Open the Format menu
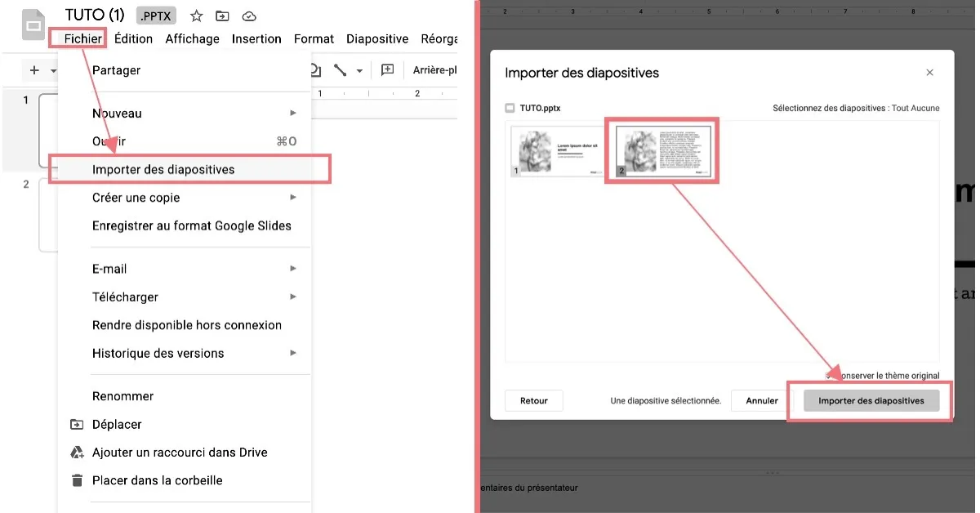The height and width of the screenshot is (513, 980). click(314, 38)
